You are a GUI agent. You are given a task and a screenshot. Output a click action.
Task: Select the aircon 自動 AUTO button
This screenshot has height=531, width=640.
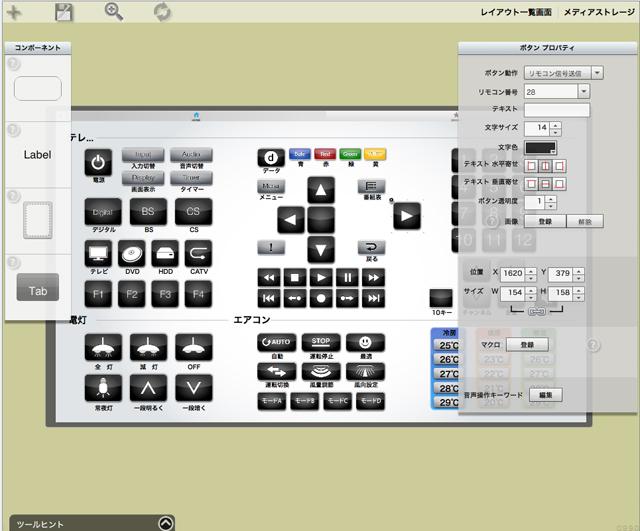tap(276, 342)
